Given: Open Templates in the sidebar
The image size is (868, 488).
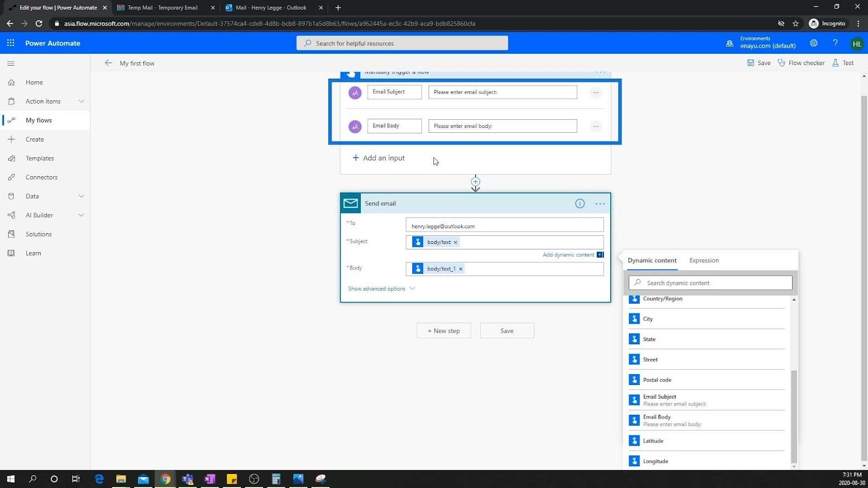Looking at the screenshot, I should tap(45, 158).
